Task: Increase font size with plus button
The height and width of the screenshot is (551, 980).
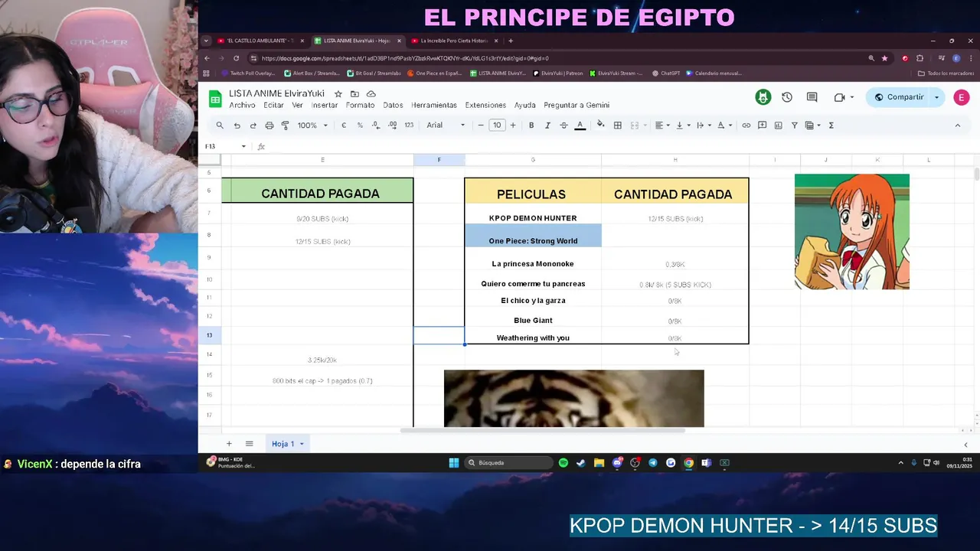Action: coord(513,126)
